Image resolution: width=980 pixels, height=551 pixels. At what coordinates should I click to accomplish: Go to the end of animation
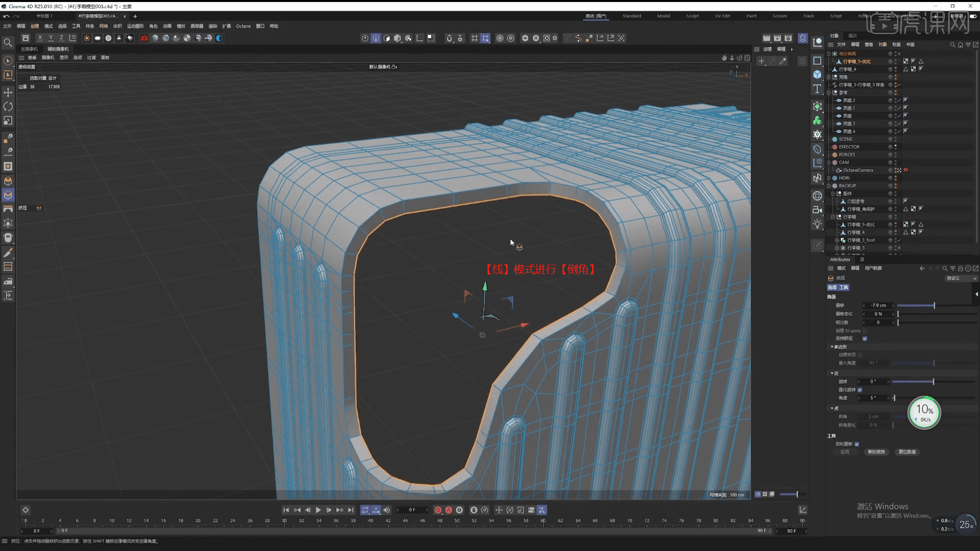(351, 510)
